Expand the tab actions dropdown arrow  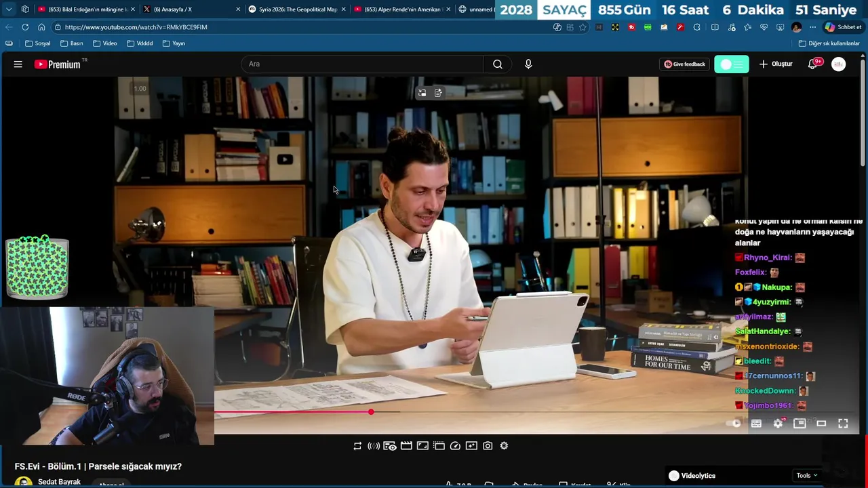point(9,9)
